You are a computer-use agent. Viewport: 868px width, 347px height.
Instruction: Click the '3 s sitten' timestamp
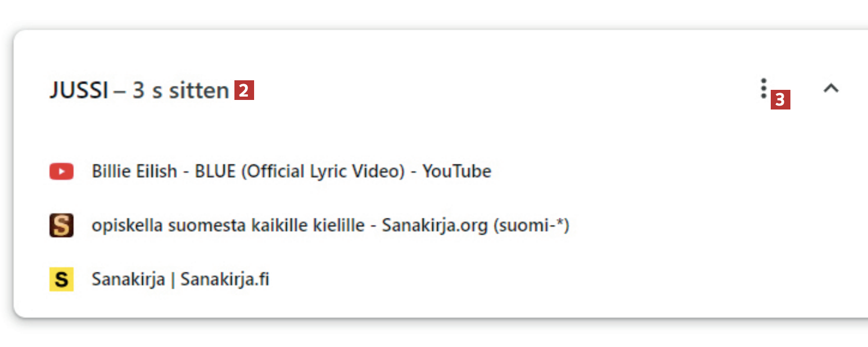click(180, 90)
